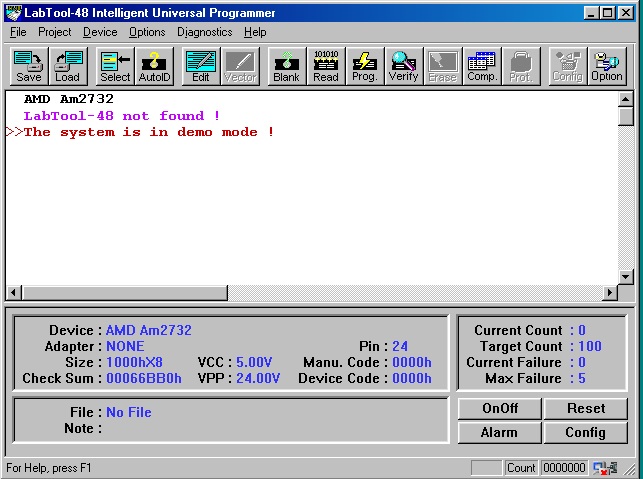Click the Alarm button

[500, 433]
